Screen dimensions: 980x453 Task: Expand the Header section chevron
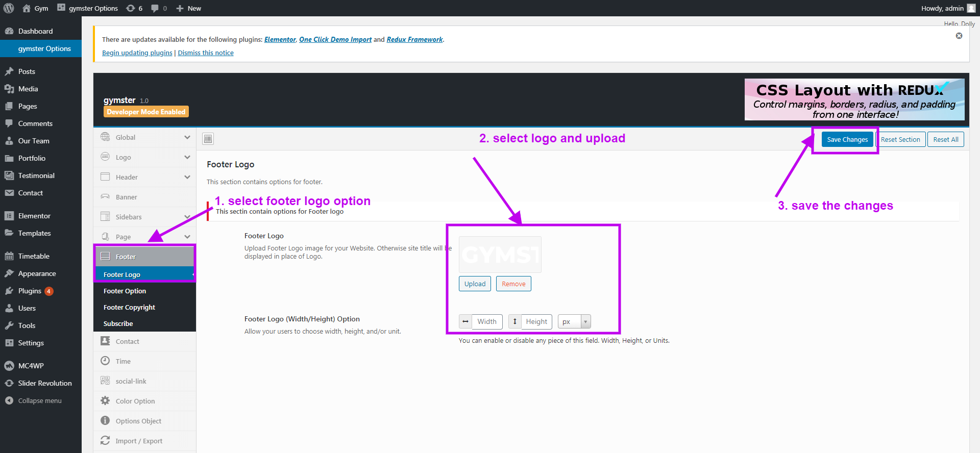[187, 177]
